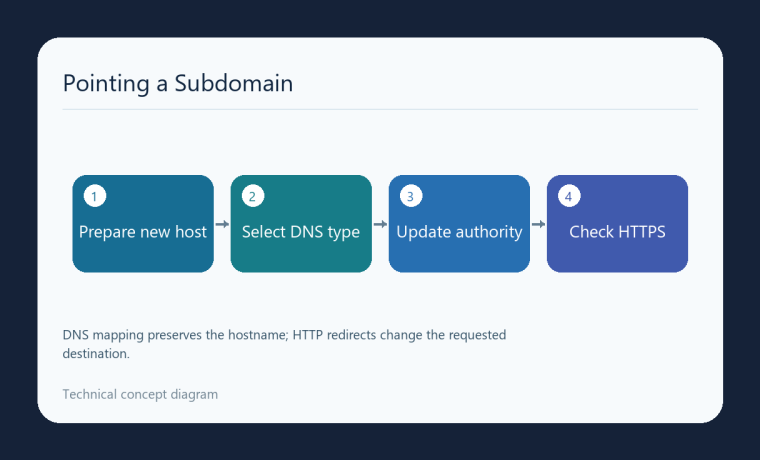Click the "Technical concept diagram" caption
Screen dimensions: 760x460
(x=140, y=395)
